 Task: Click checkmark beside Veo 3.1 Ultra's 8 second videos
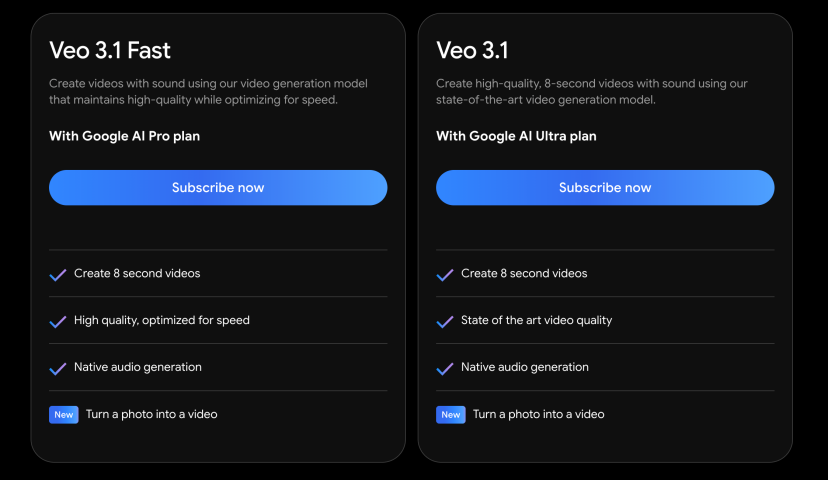click(x=445, y=274)
